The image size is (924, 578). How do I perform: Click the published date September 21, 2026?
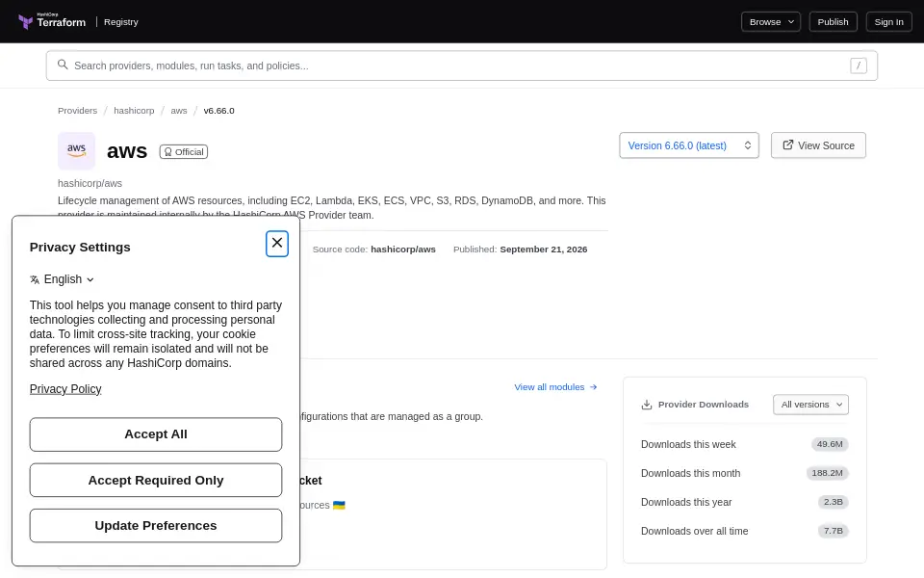[x=543, y=249]
